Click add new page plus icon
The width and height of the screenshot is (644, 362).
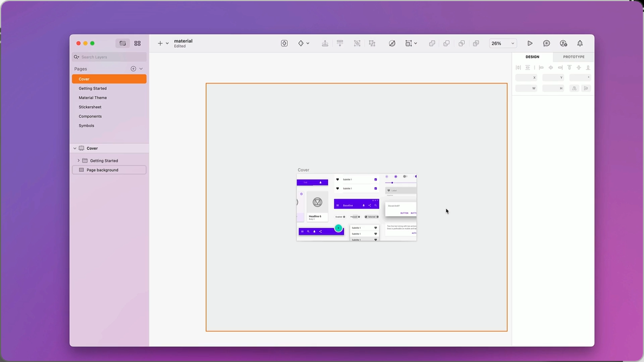(133, 68)
